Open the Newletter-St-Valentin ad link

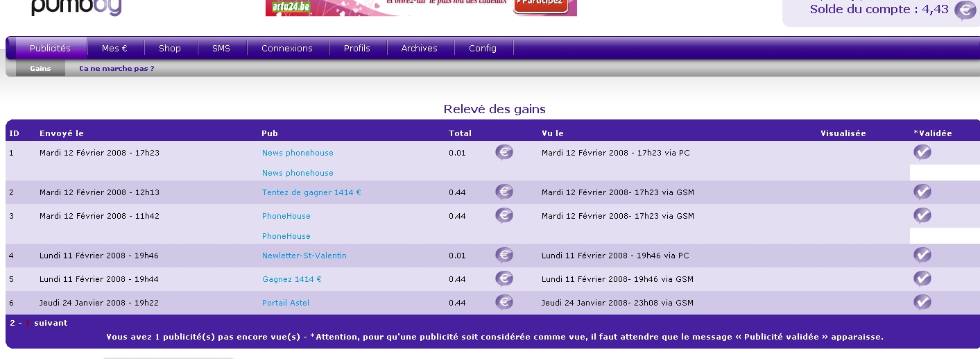tap(304, 256)
